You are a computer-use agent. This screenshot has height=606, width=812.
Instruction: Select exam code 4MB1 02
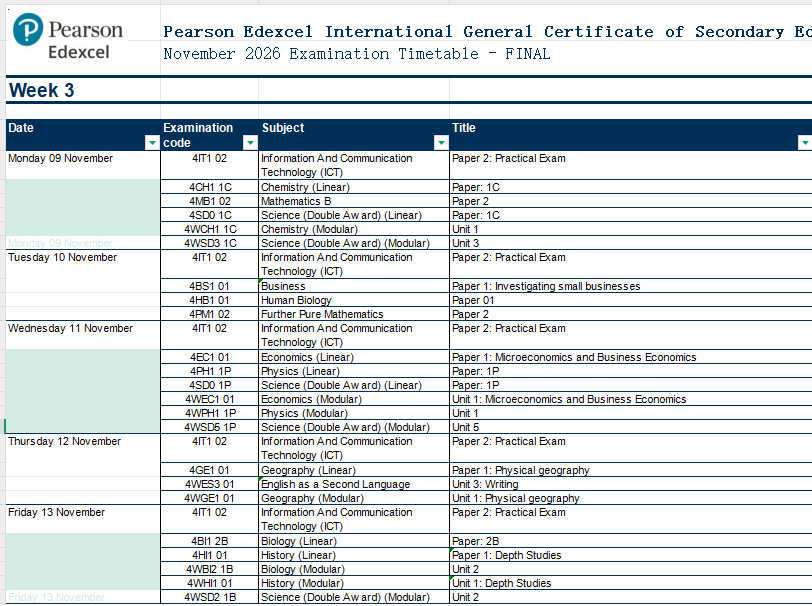[210, 201]
